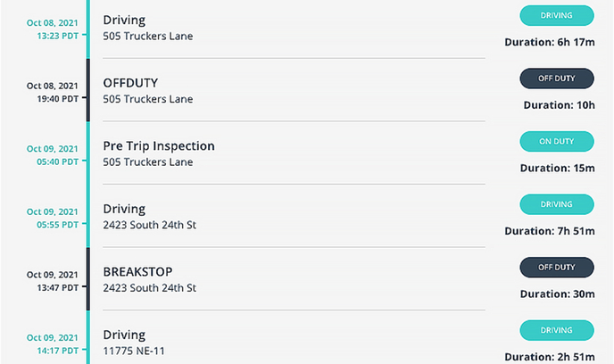Click the Duration: 10h label

coord(560,105)
